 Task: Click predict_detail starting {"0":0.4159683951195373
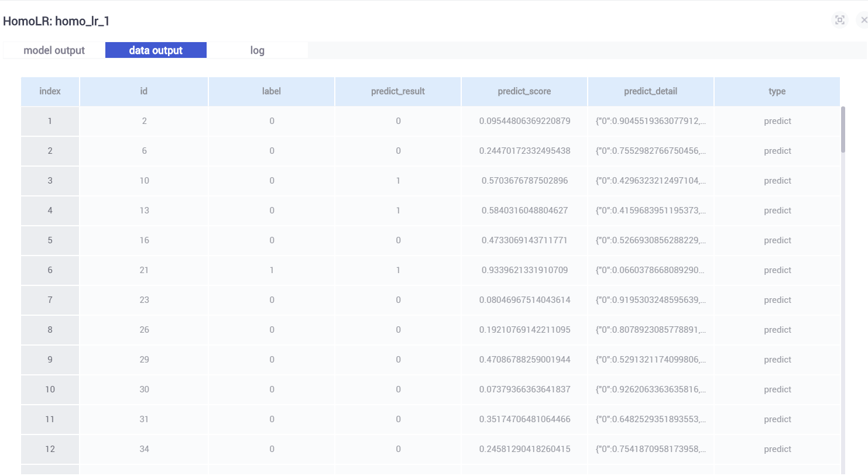(x=651, y=211)
